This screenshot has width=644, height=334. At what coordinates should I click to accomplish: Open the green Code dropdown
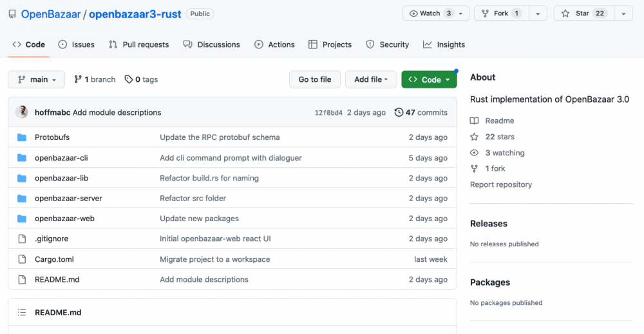[x=429, y=79]
